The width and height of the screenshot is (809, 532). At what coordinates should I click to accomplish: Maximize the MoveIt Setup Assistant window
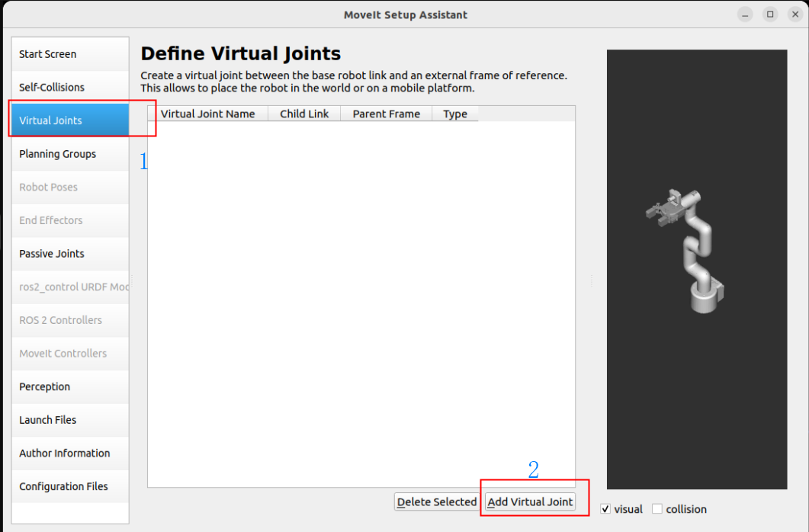click(770, 14)
